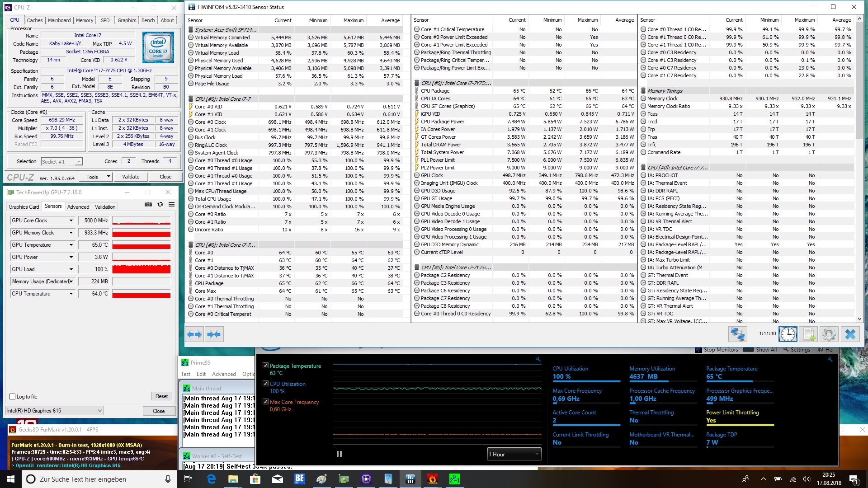This screenshot has height=488, width=868.
Task: Open the GPU-Z hamburger menu icon
Action: (x=172, y=205)
